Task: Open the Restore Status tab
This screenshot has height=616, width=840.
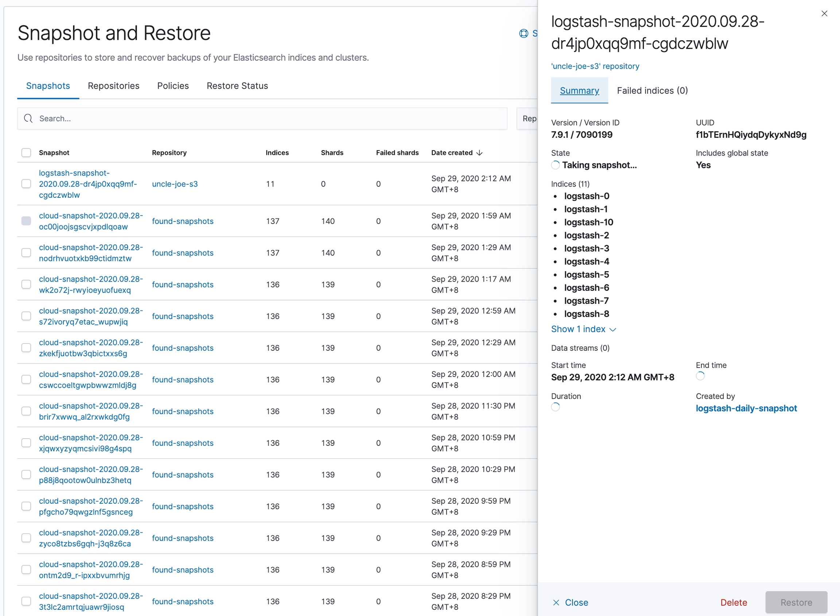Action: [237, 86]
